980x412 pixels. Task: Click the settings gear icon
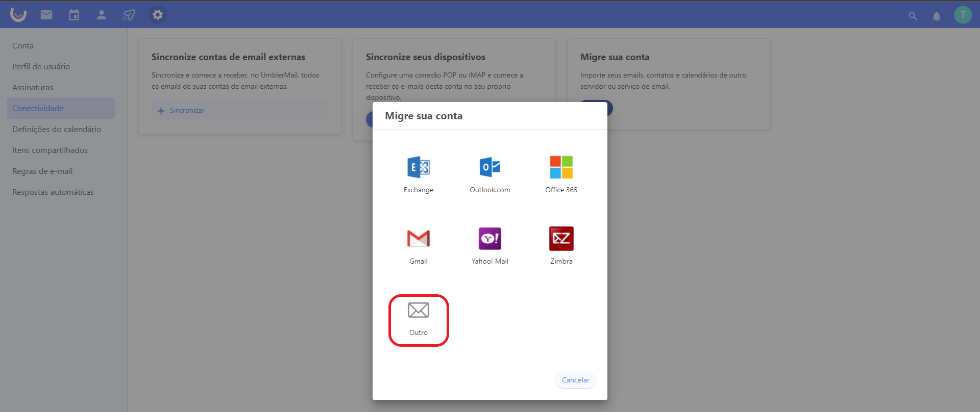point(158,15)
